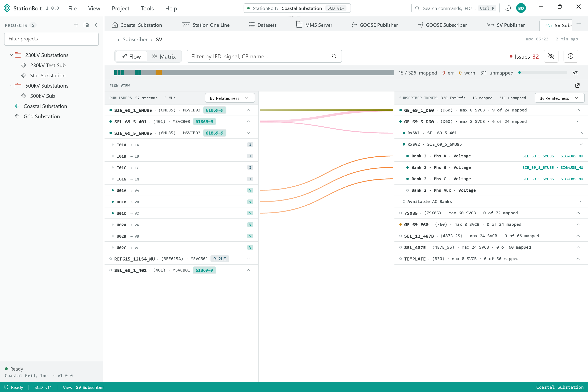Click the 61869-9 badge on SIE_69_1_6MU85
The image size is (588, 392).
(215, 110)
